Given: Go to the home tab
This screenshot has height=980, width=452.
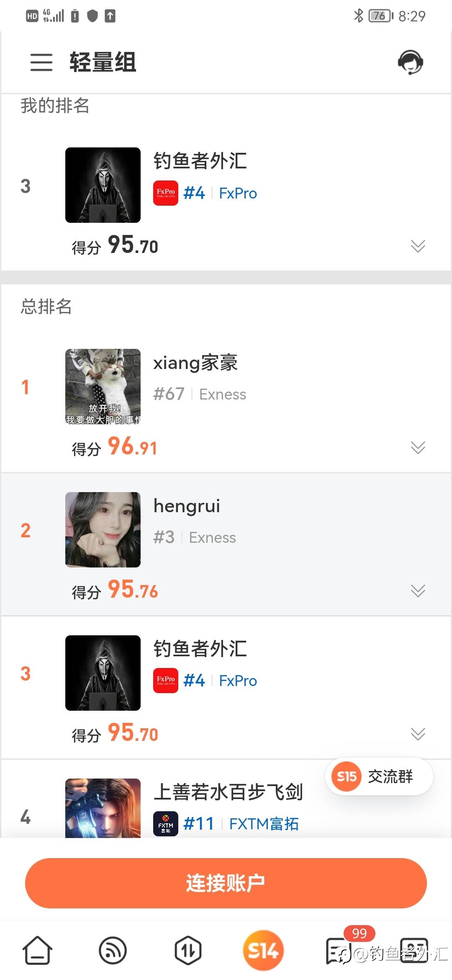Looking at the screenshot, I should [37, 950].
